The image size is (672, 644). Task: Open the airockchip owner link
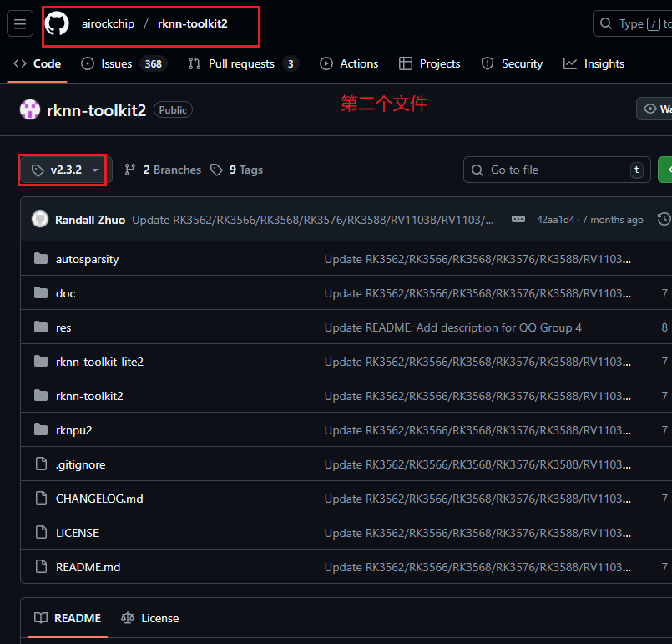[108, 23]
